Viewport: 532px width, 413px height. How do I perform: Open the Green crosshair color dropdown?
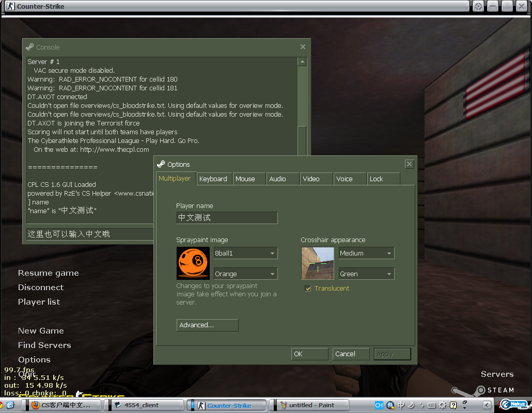(366, 274)
